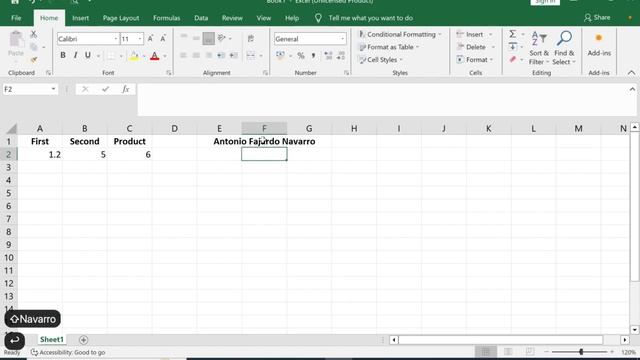Switch to the Review tab
640x360 pixels.
(232, 18)
